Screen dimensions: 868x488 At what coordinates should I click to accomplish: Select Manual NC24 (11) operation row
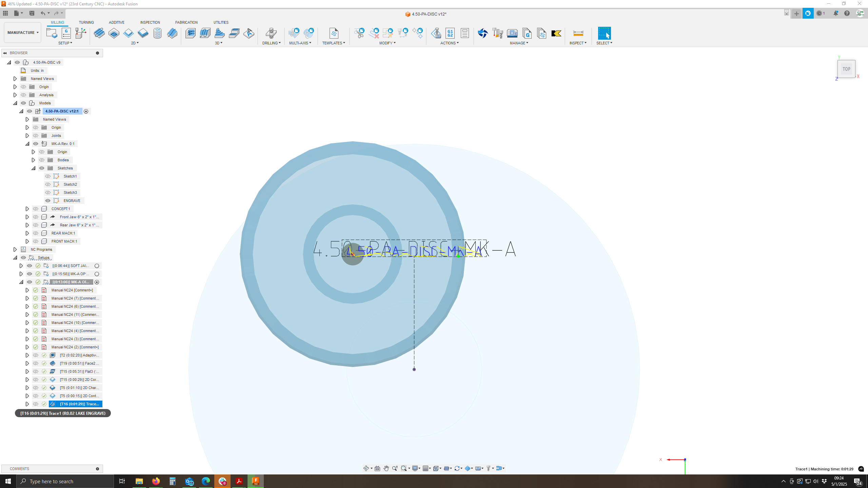coord(75,314)
